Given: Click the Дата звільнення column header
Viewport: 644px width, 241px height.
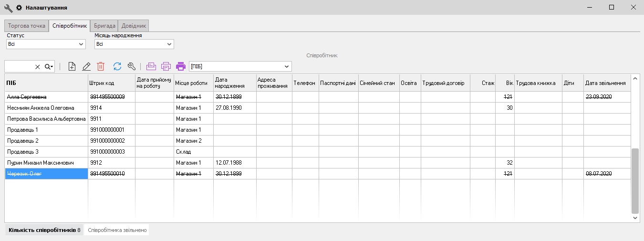Looking at the screenshot, I should [x=605, y=83].
